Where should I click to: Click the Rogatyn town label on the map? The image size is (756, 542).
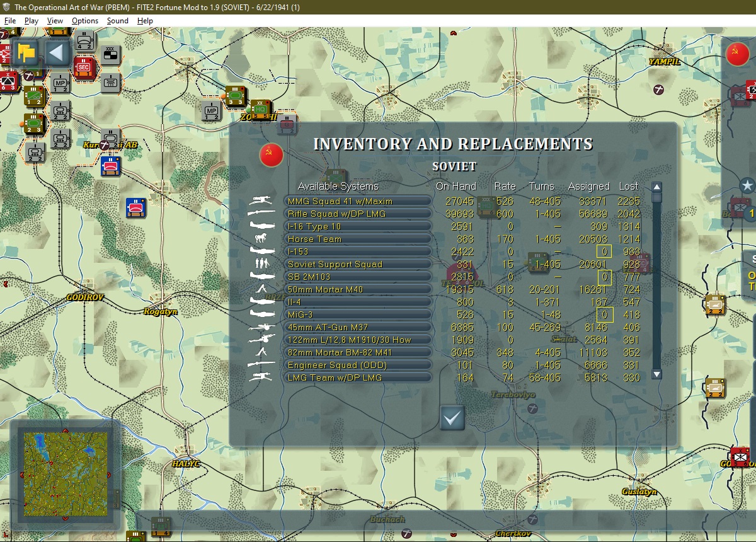(x=161, y=311)
